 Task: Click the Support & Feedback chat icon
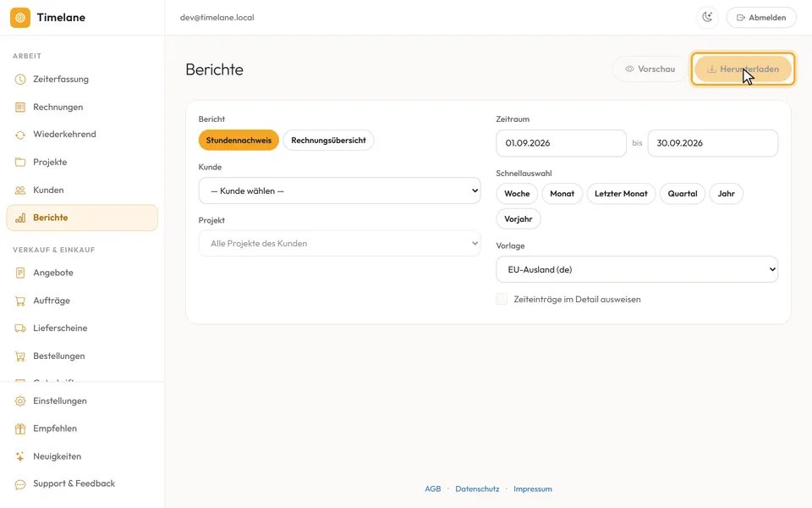click(x=20, y=484)
